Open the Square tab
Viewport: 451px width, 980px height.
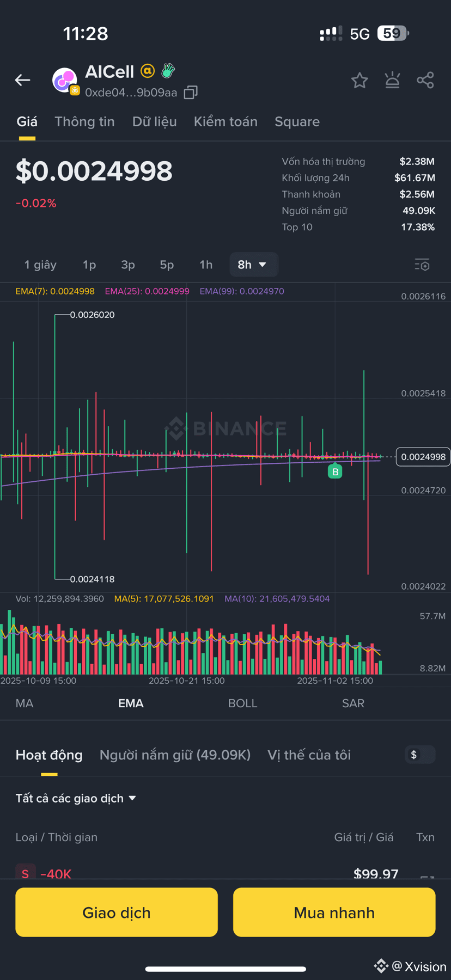click(297, 121)
